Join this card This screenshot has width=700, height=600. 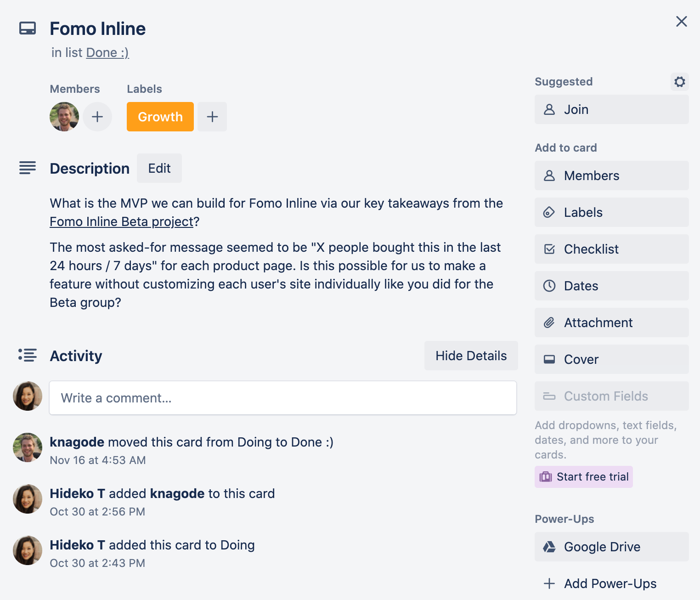coord(612,109)
